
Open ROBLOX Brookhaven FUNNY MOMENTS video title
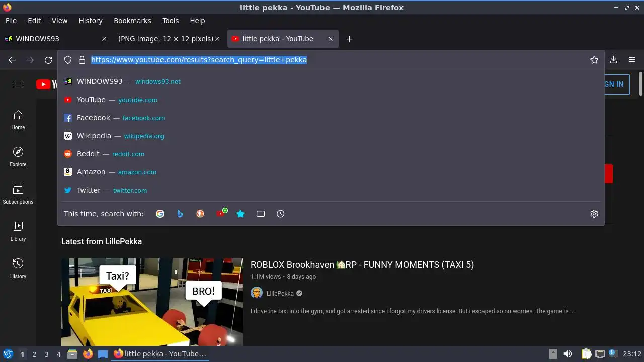click(362, 265)
